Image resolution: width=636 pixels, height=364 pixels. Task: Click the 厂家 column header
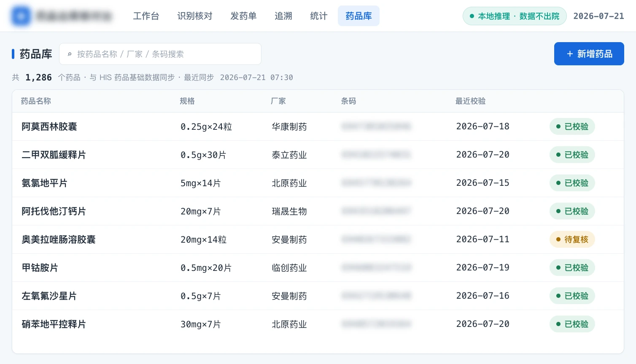tap(278, 101)
